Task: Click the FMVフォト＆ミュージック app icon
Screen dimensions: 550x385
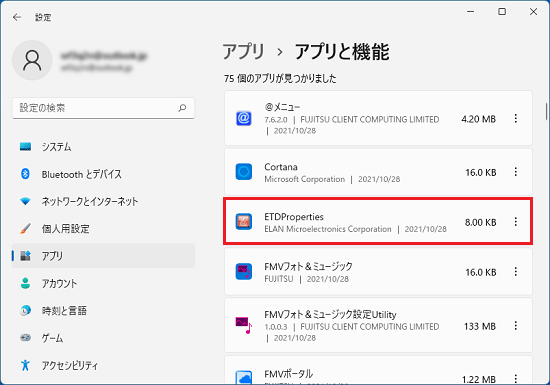Action: click(x=244, y=272)
